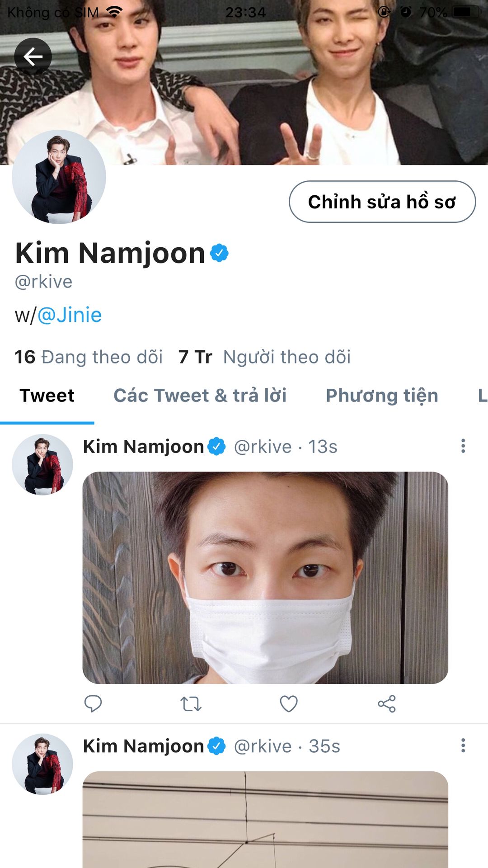
Task: Open the @Jinie mention link
Action: pos(70,315)
